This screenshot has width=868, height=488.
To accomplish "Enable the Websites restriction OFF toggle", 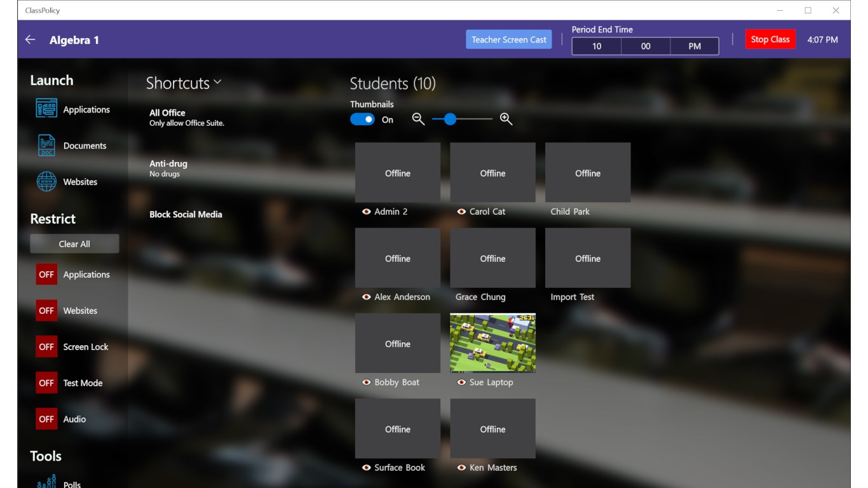I will pos(46,311).
